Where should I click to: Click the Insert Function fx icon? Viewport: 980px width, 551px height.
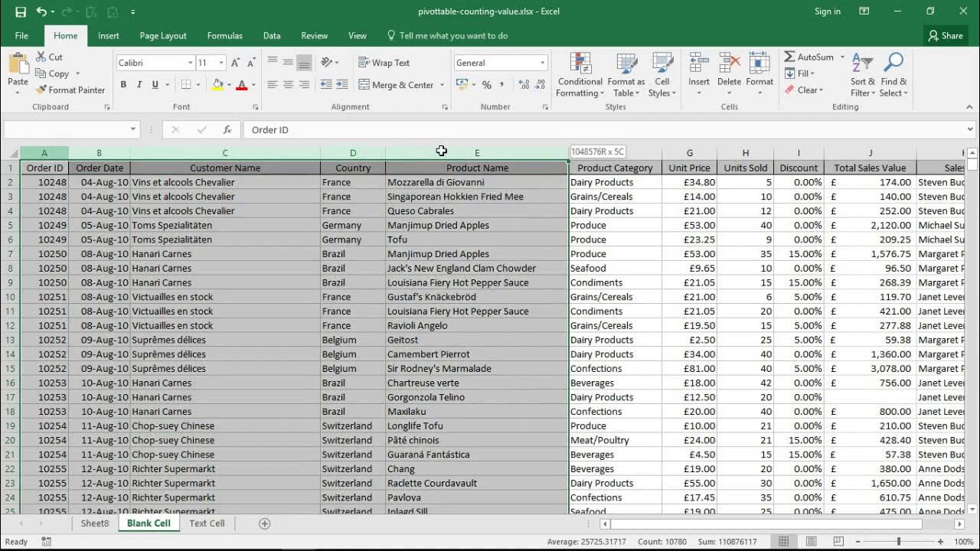[227, 130]
